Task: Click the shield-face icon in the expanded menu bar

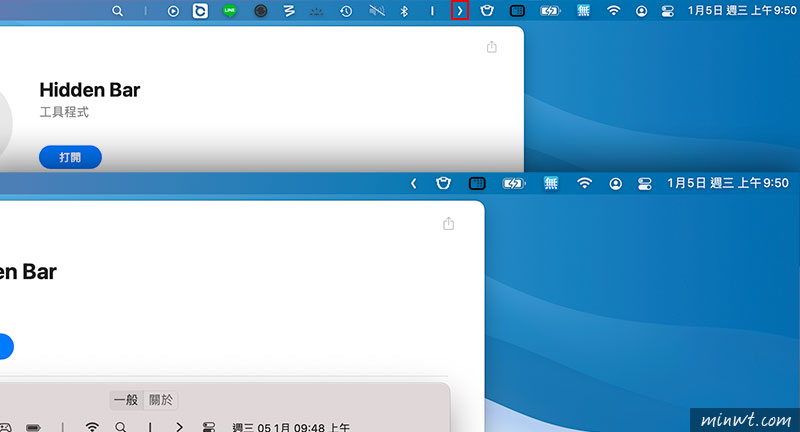Action: click(x=487, y=11)
